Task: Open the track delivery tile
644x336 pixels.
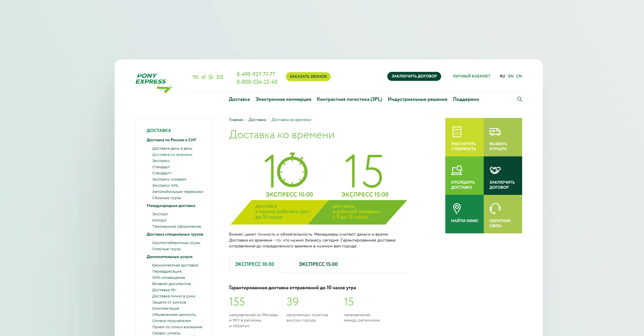Action: click(x=464, y=175)
